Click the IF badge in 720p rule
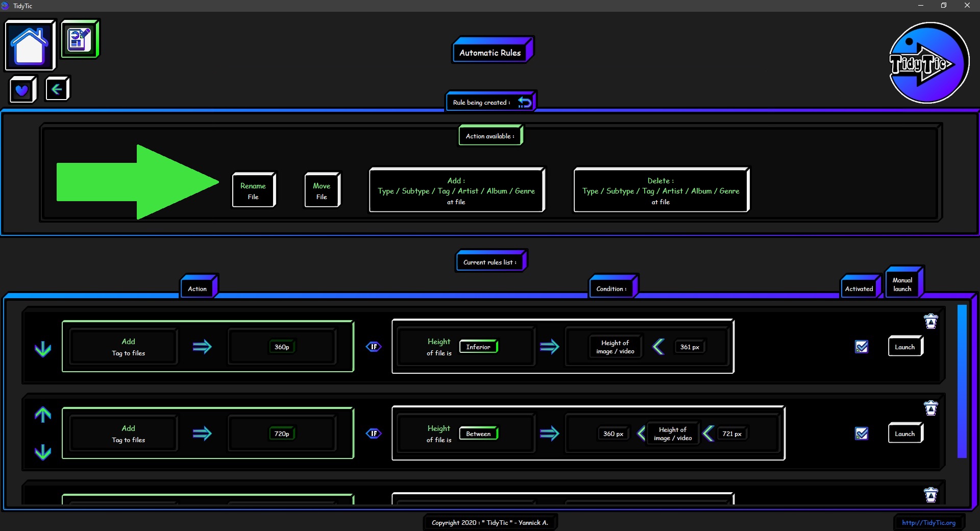Image resolution: width=980 pixels, height=531 pixels. click(374, 433)
